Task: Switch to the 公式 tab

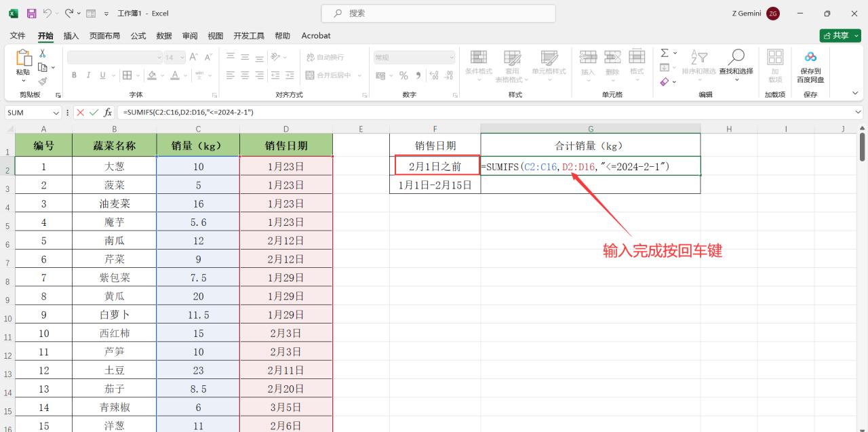Action: pos(138,35)
